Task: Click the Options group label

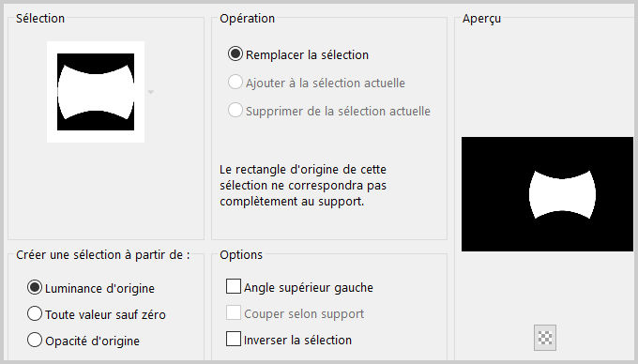Action: (241, 255)
